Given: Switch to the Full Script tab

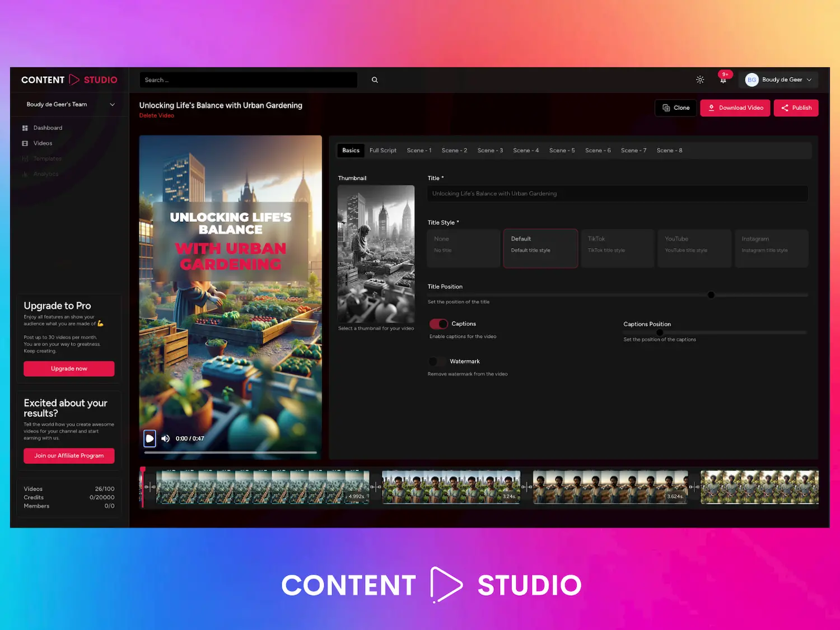Looking at the screenshot, I should (x=382, y=150).
